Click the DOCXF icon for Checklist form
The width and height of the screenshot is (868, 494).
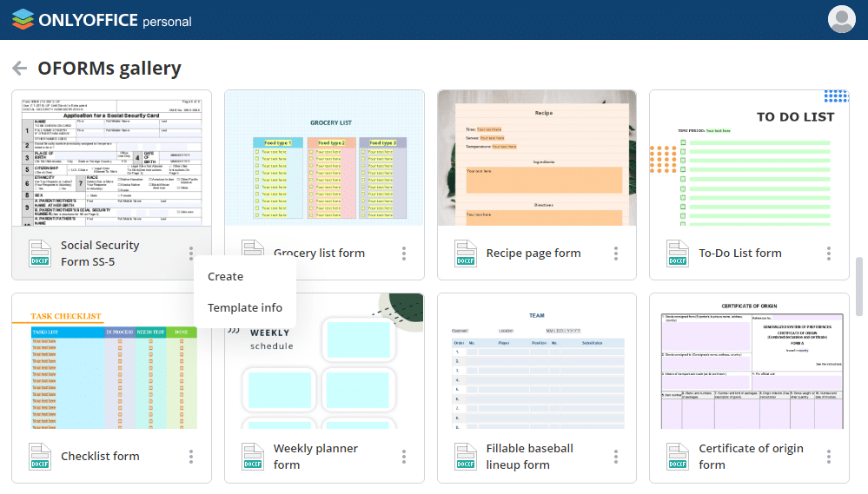(x=40, y=456)
